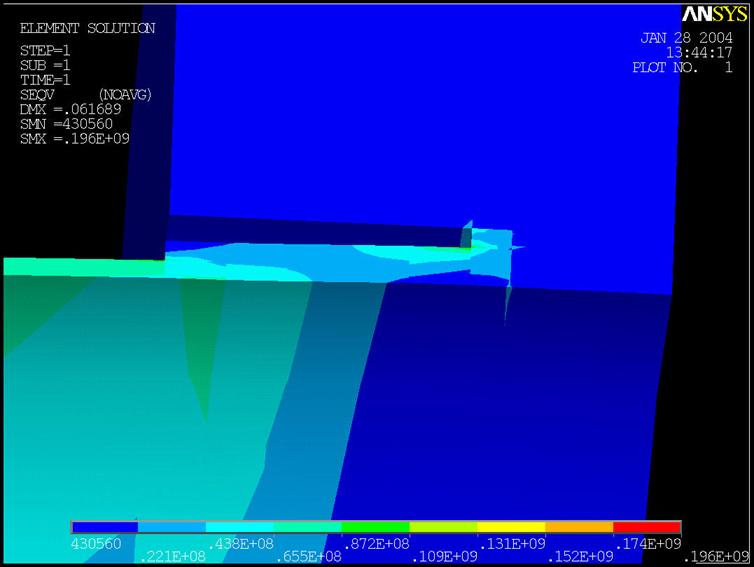Screen dimensions: 754x567
Task: Click the cyan legend swatch
Action: (x=239, y=527)
